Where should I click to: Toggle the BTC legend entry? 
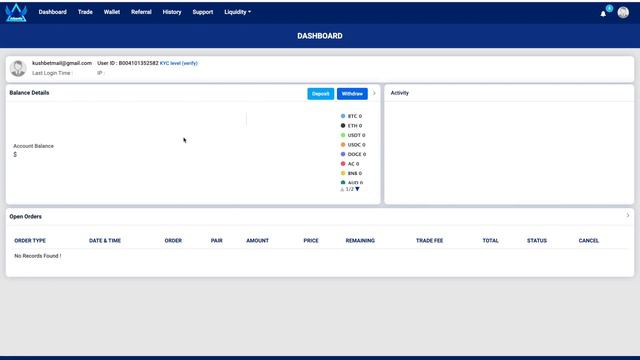click(351, 116)
